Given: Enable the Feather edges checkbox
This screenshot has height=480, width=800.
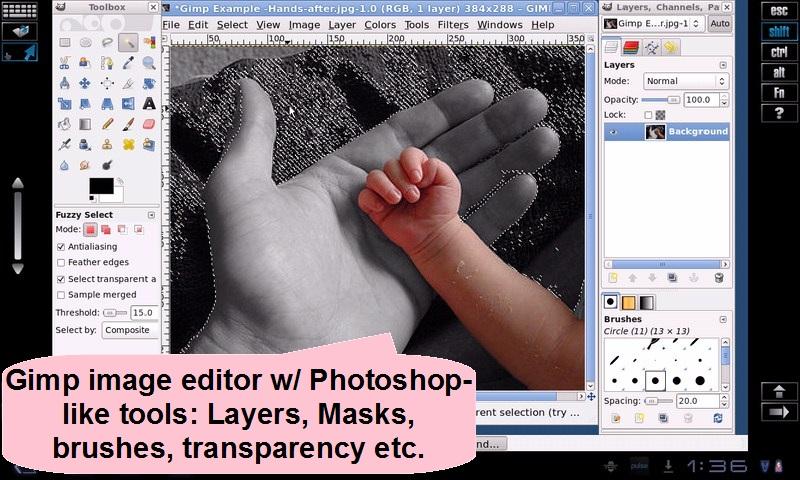Looking at the screenshot, I should (61, 263).
